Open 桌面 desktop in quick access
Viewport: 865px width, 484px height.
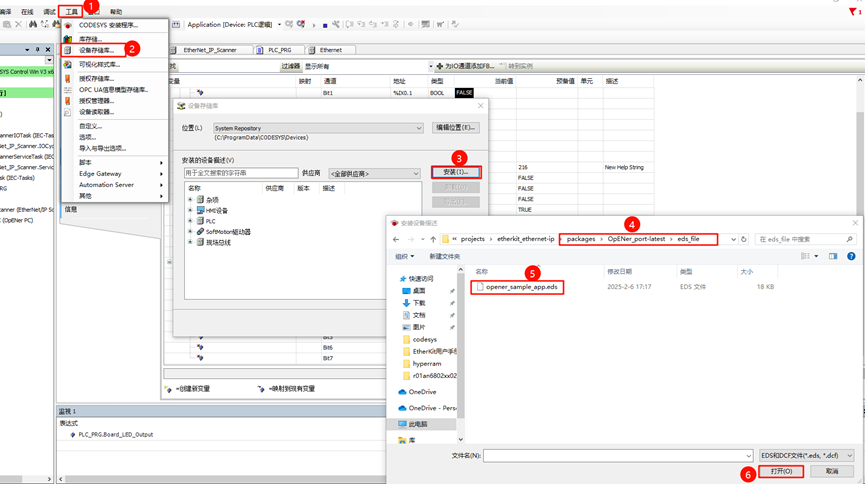(419, 291)
